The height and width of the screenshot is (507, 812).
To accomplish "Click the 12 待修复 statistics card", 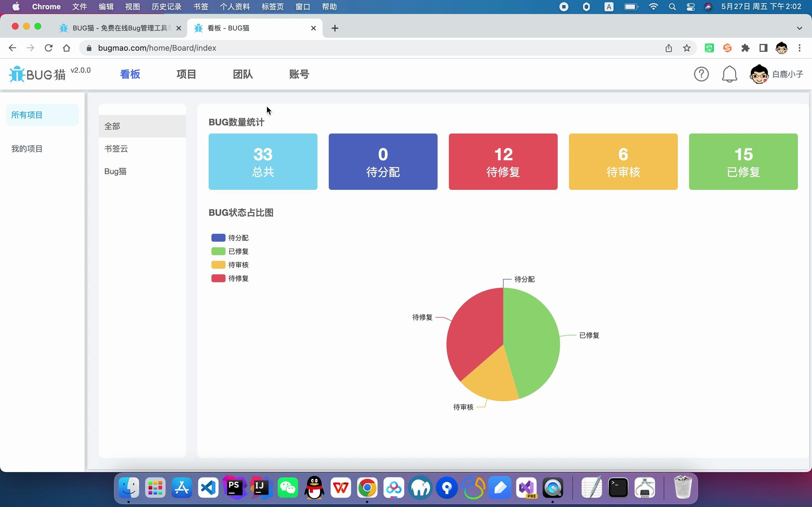I will 503,161.
